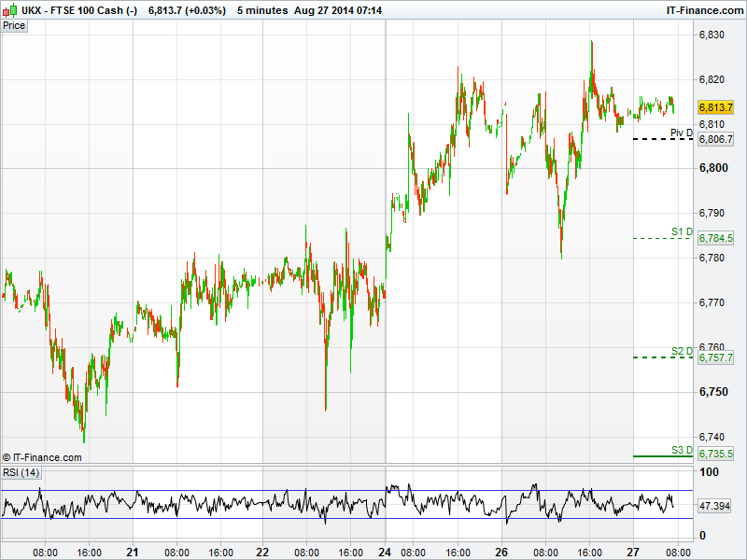Select the S3 D support label

pyautogui.click(x=682, y=450)
